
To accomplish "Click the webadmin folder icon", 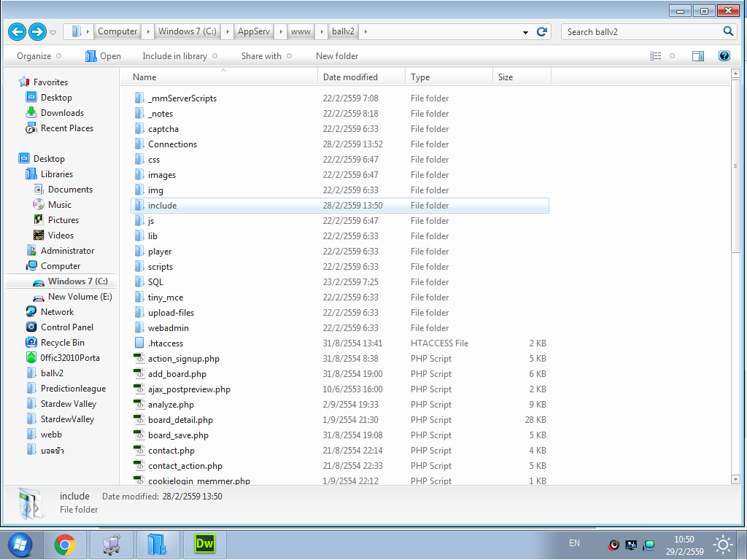I will coord(139,327).
